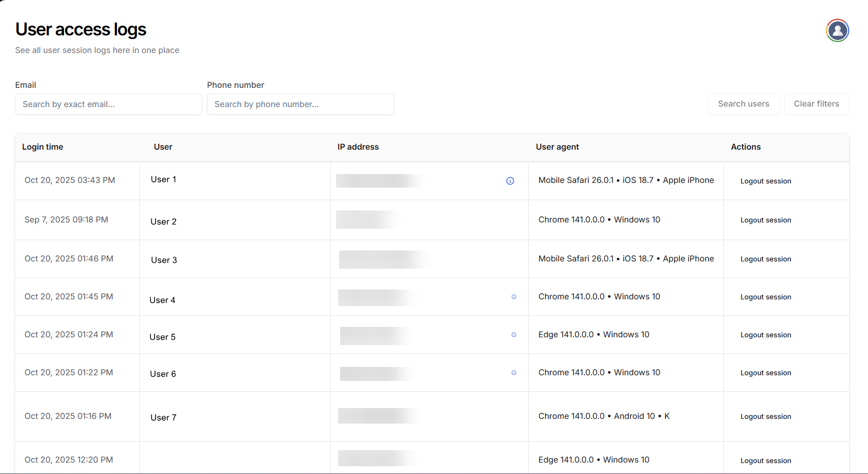Logout session for User 1
This screenshot has height=474, width=868.
[x=766, y=181]
